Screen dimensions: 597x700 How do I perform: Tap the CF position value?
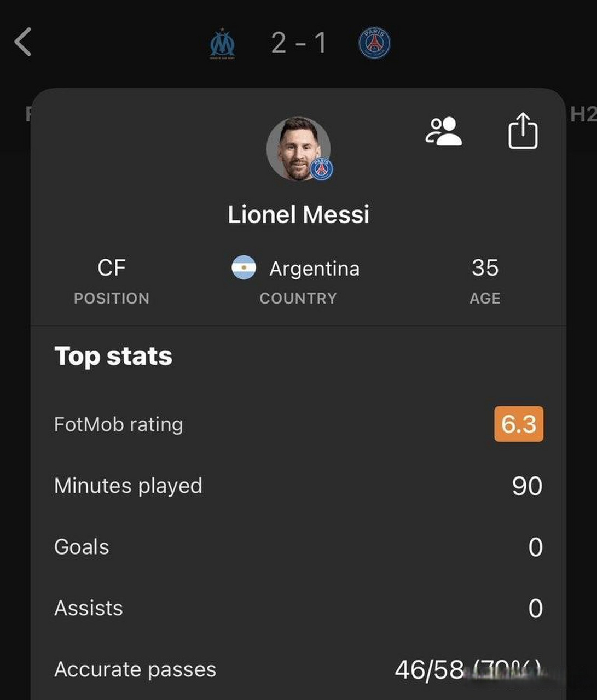point(112,268)
